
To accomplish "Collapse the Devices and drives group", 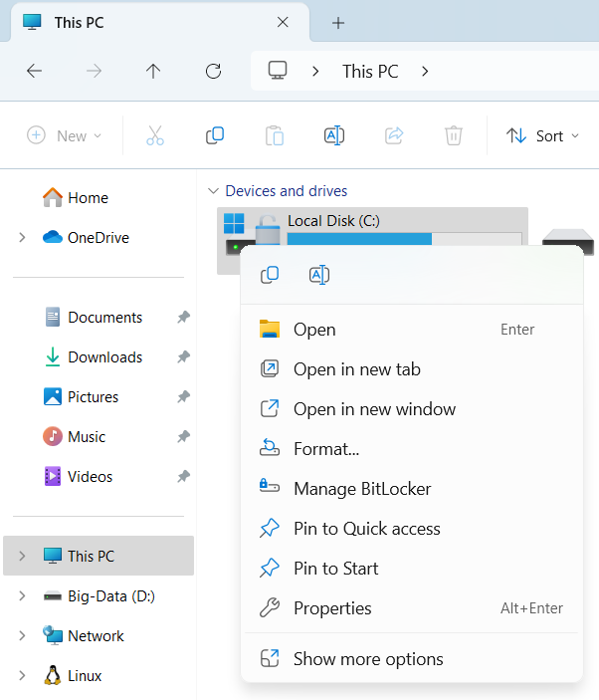I will click(213, 191).
